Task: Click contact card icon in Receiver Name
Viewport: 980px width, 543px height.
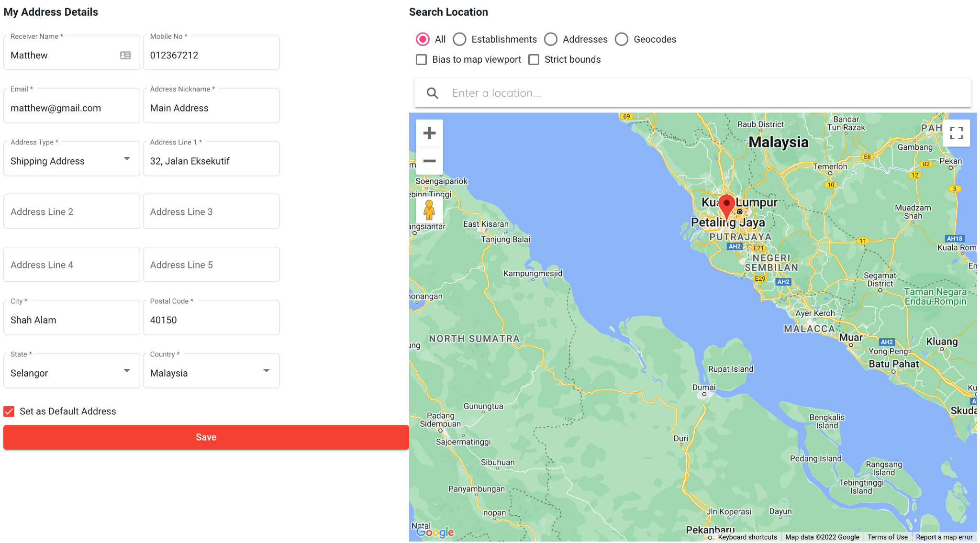Action: 125,55
